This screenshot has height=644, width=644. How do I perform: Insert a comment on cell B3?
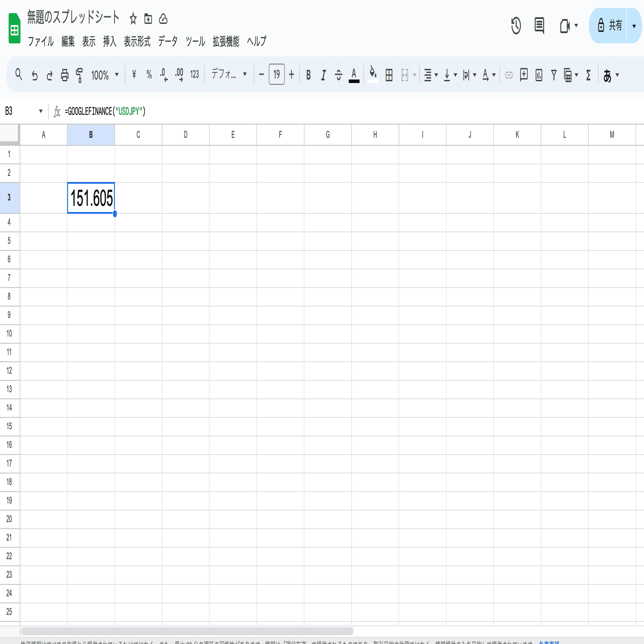point(523,75)
